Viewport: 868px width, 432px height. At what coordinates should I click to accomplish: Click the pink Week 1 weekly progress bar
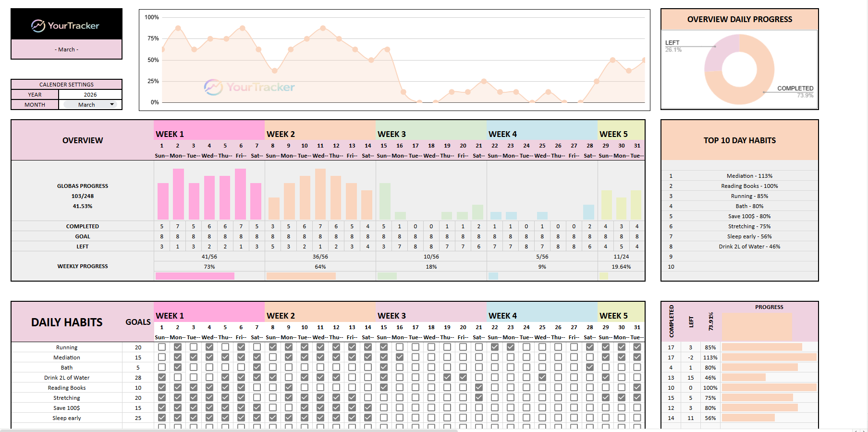click(x=195, y=276)
